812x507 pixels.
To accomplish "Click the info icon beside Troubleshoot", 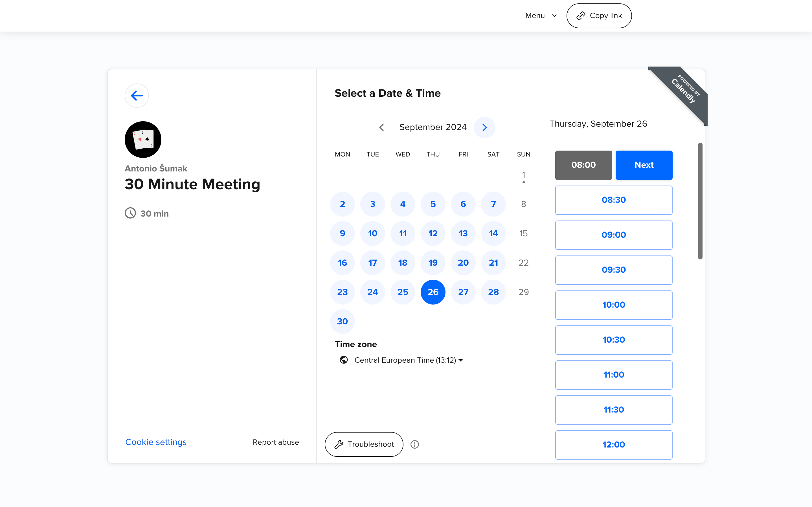I will [414, 444].
